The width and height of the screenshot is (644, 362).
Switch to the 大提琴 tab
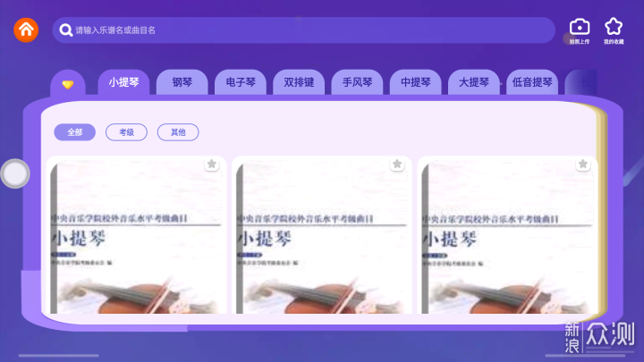(x=473, y=82)
